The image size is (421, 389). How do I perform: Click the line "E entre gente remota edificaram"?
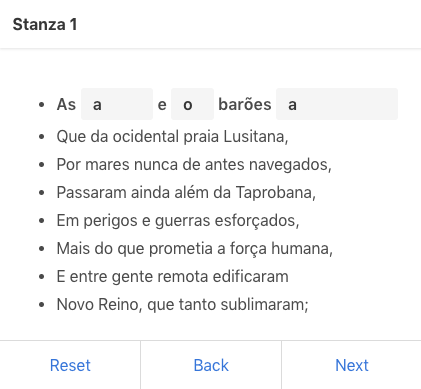click(172, 276)
